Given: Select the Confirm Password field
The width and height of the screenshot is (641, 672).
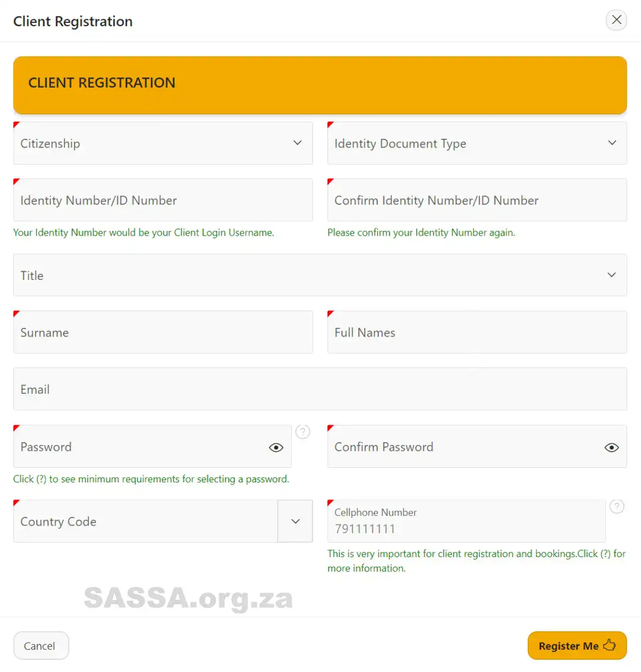Looking at the screenshot, I should click(465, 447).
